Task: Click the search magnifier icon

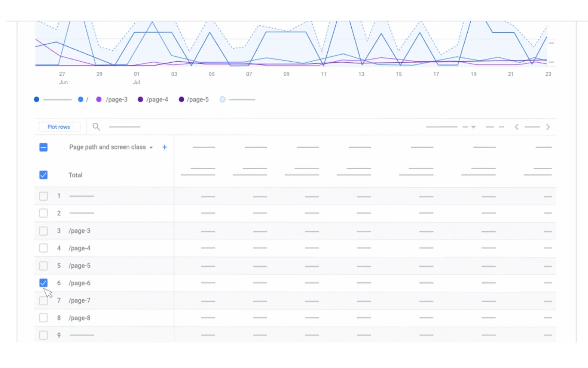Action: (96, 127)
